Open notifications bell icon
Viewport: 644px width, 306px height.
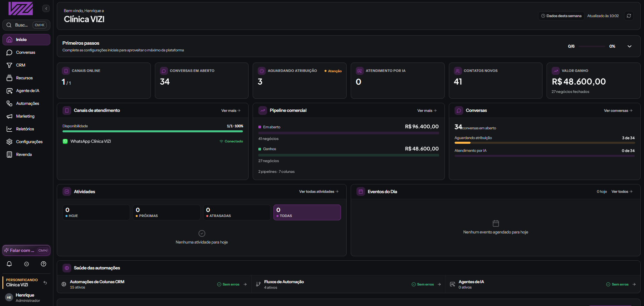click(x=9, y=264)
